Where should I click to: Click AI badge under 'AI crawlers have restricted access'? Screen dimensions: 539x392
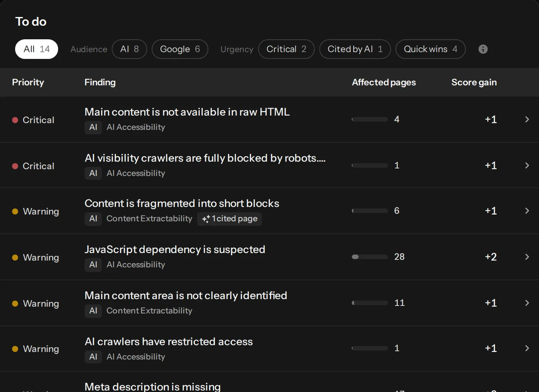(93, 357)
